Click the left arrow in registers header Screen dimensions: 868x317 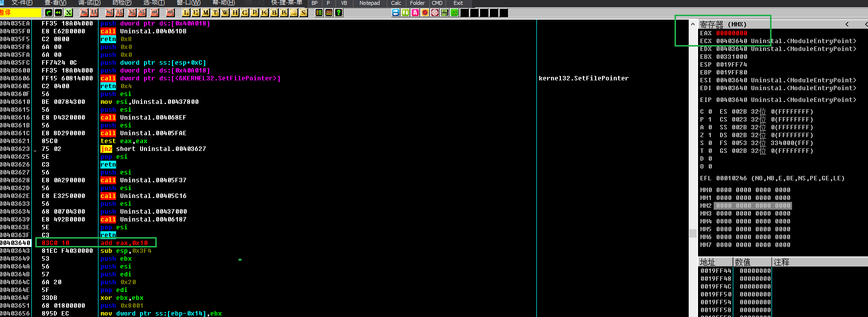click(x=847, y=24)
